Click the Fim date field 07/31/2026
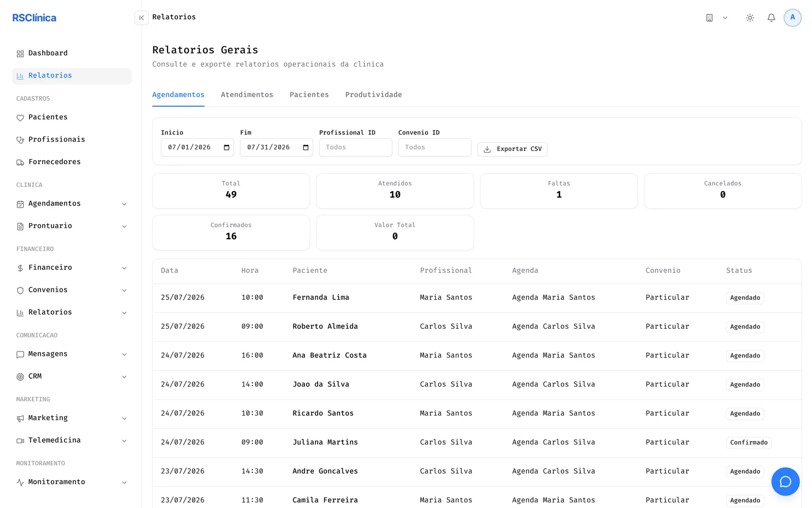The height and width of the screenshot is (508, 812). pyautogui.click(x=277, y=147)
